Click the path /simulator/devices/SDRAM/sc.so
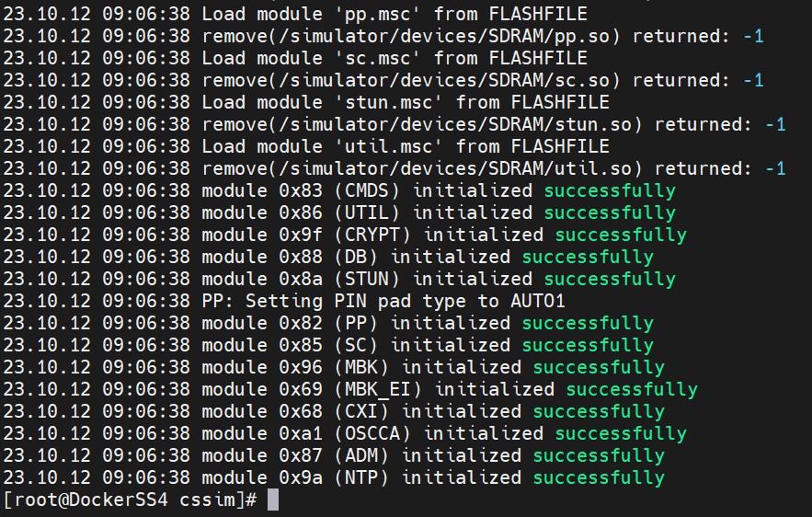Image resolution: width=812 pixels, height=517 pixels. pyautogui.click(x=411, y=80)
